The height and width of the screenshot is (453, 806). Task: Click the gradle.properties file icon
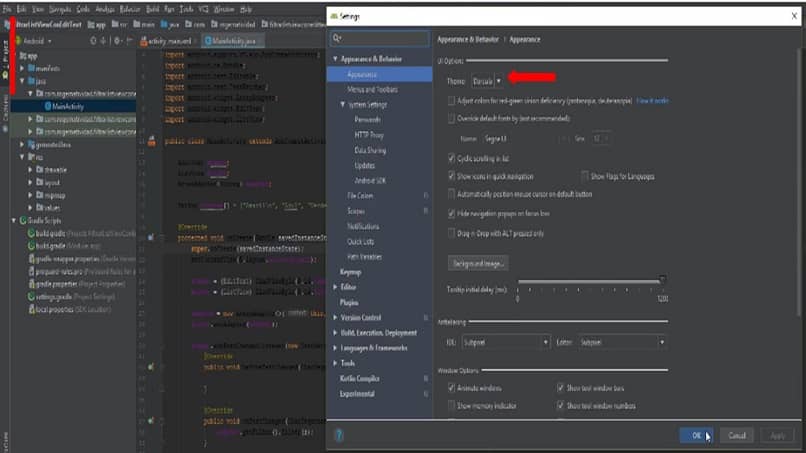click(x=31, y=284)
